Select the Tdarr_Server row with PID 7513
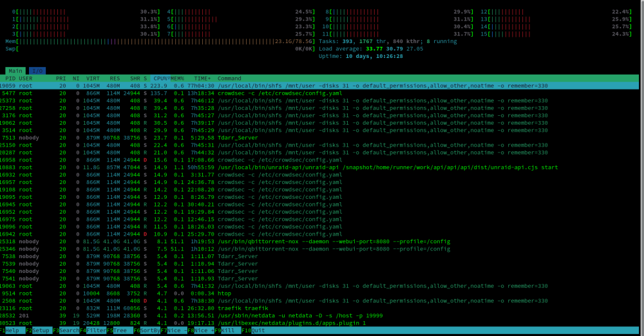 click(319, 138)
